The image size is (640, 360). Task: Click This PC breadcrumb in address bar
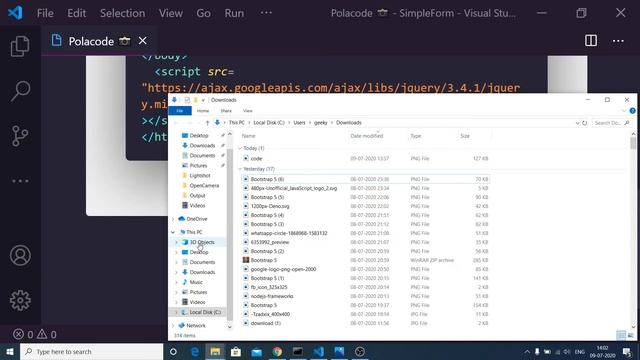point(236,122)
